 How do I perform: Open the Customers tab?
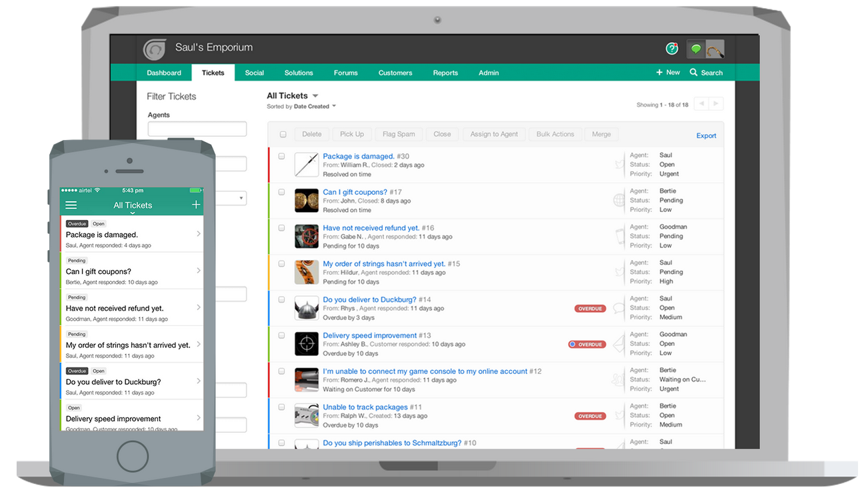click(395, 73)
